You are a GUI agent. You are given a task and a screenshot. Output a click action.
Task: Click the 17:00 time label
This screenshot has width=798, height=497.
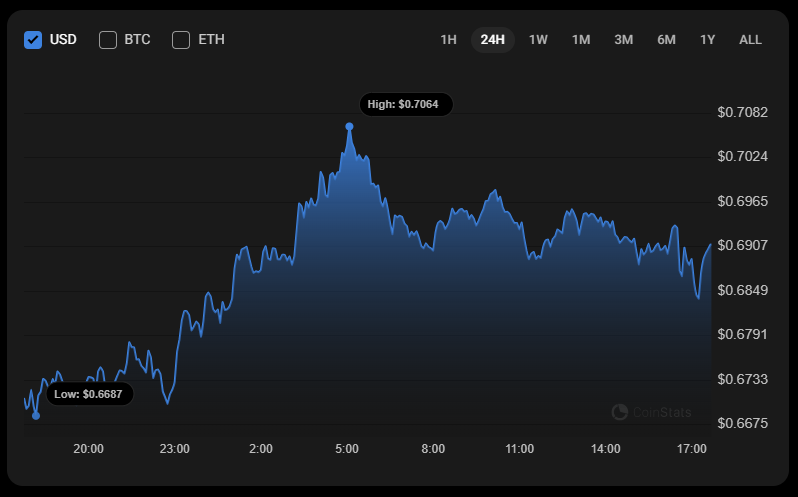(692, 449)
